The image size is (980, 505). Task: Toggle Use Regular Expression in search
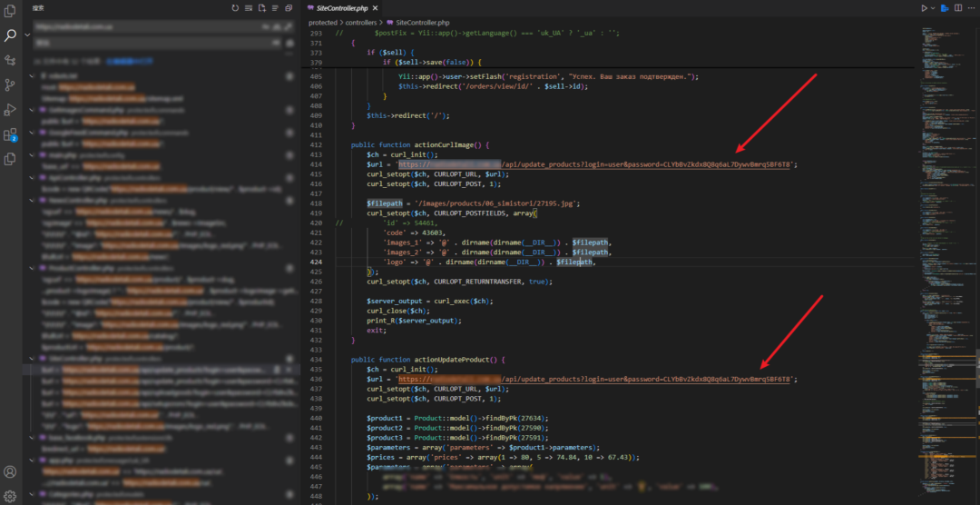click(x=287, y=27)
